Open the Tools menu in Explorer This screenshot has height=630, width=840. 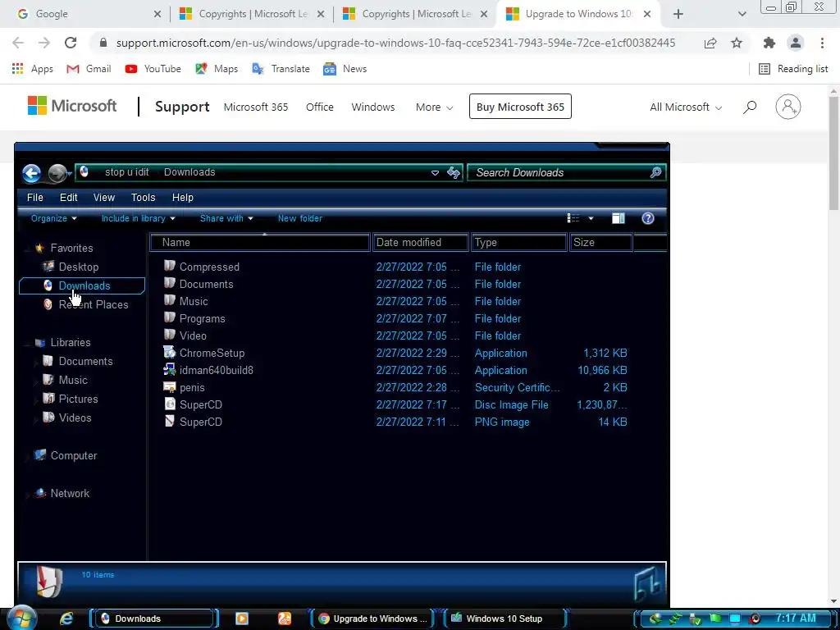pos(143,198)
